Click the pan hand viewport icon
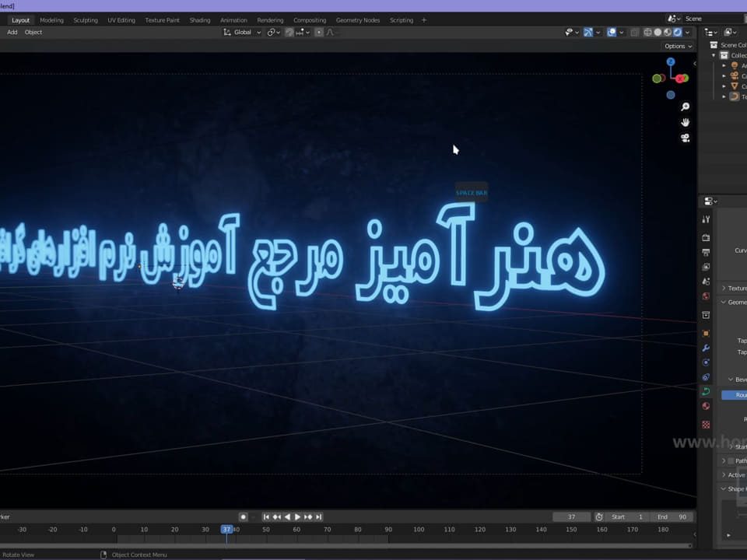Viewport: 747px width, 560px height. point(685,122)
